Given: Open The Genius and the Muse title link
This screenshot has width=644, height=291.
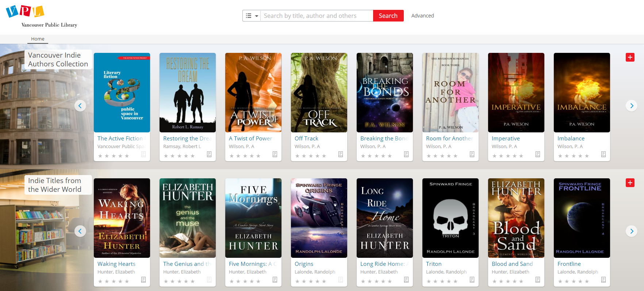Looking at the screenshot, I should 187,264.
